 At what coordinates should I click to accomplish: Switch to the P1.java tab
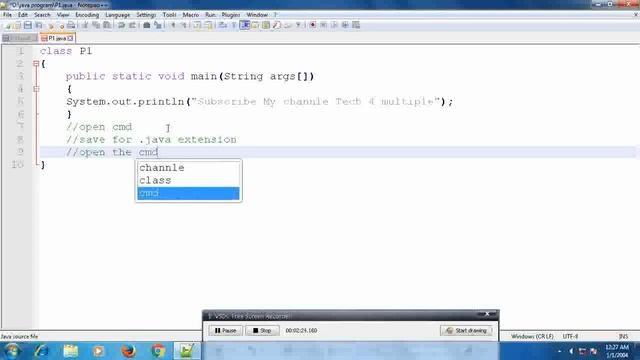(57, 38)
